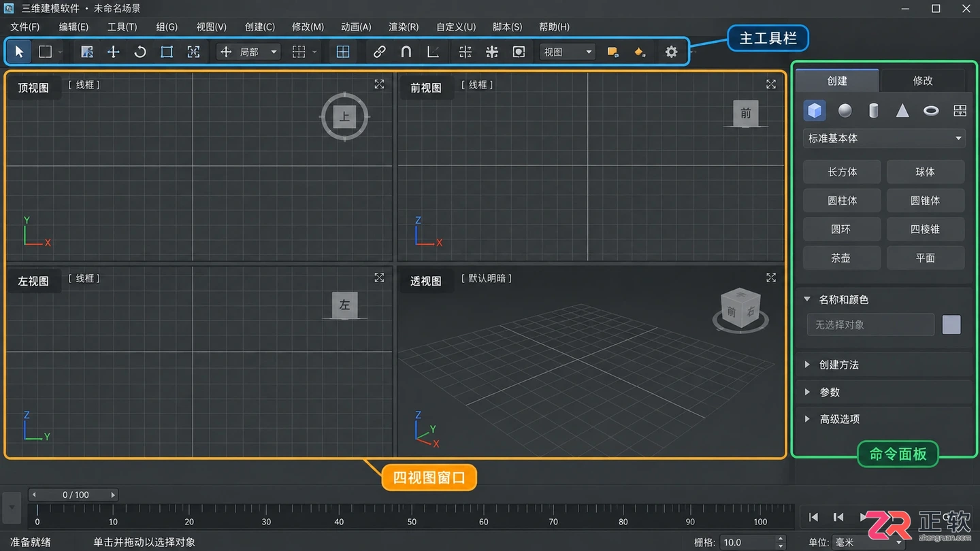Image resolution: width=980 pixels, height=551 pixels.
Task: Select the box geometry category icon
Action: 815,110
